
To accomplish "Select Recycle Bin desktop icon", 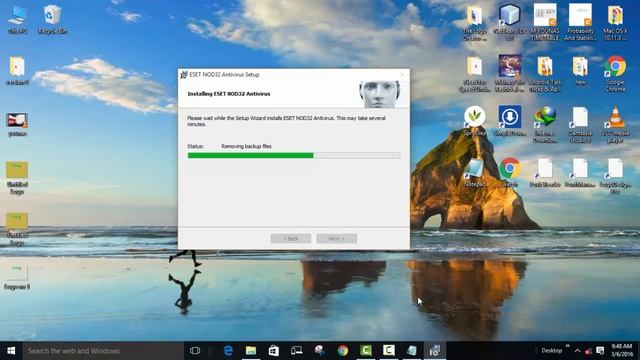I will [53, 19].
